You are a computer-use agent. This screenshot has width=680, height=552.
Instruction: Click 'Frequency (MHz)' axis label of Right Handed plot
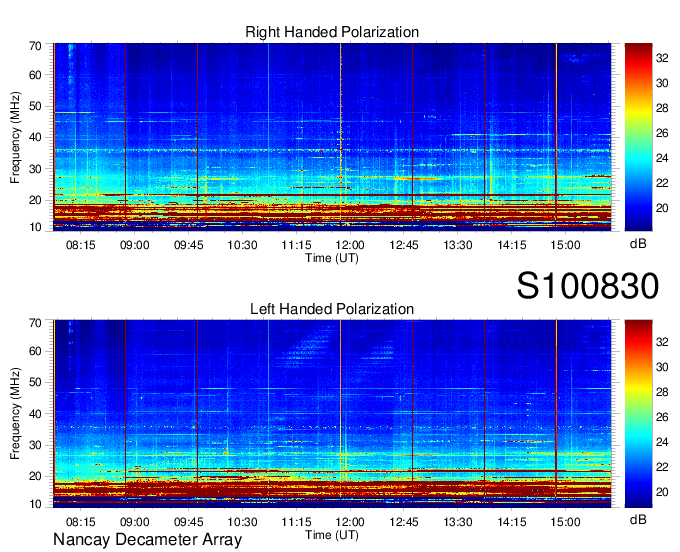pos(15,137)
